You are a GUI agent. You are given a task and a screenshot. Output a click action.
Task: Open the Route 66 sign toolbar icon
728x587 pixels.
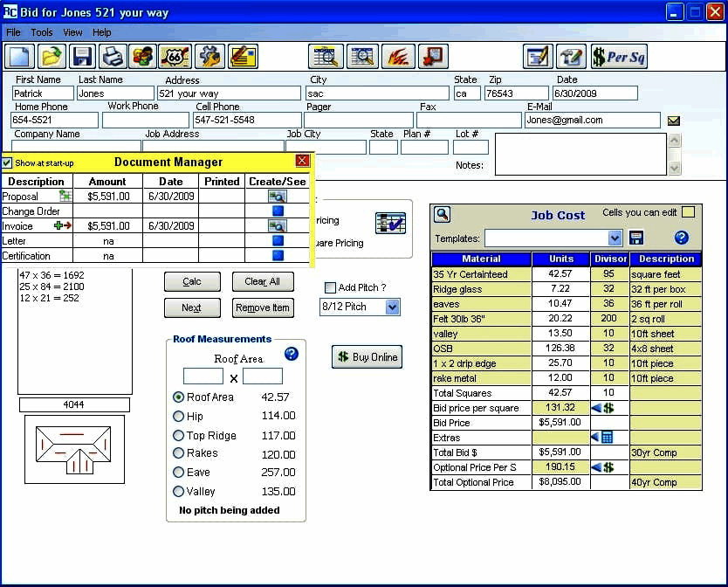175,57
